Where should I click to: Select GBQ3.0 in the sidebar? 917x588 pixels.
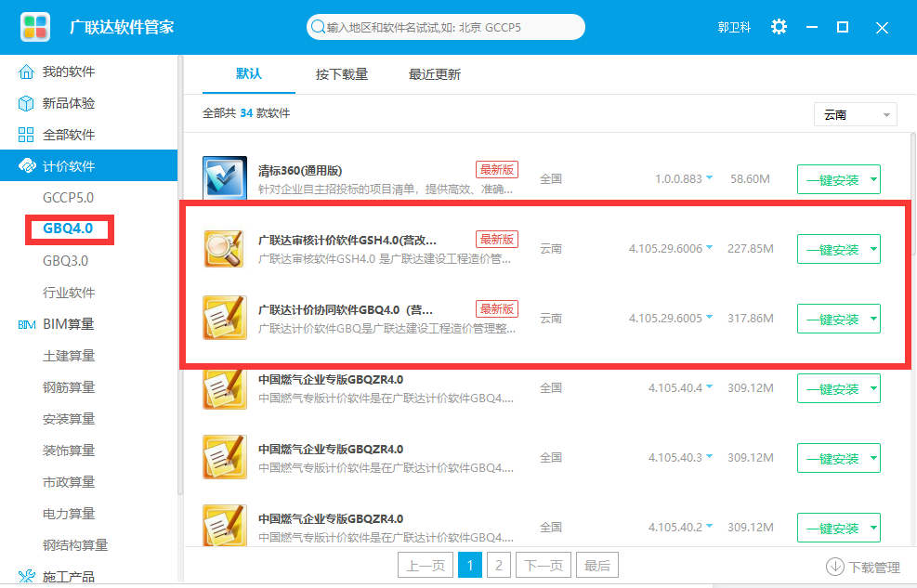pos(65,261)
